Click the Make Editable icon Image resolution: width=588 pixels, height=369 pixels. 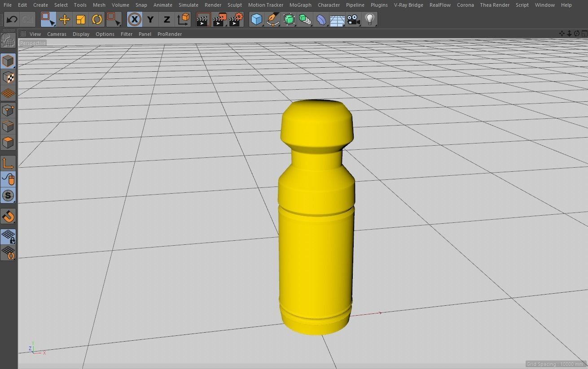coord(8,41)
